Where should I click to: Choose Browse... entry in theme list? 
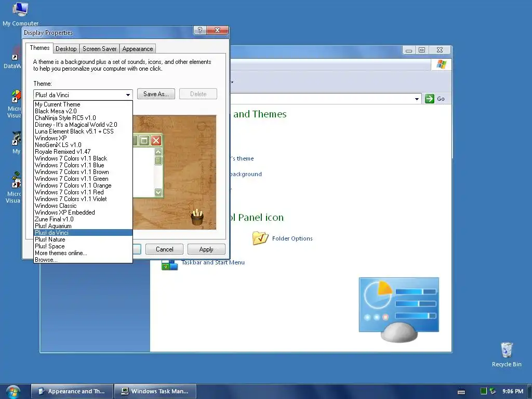coord(83,260)
